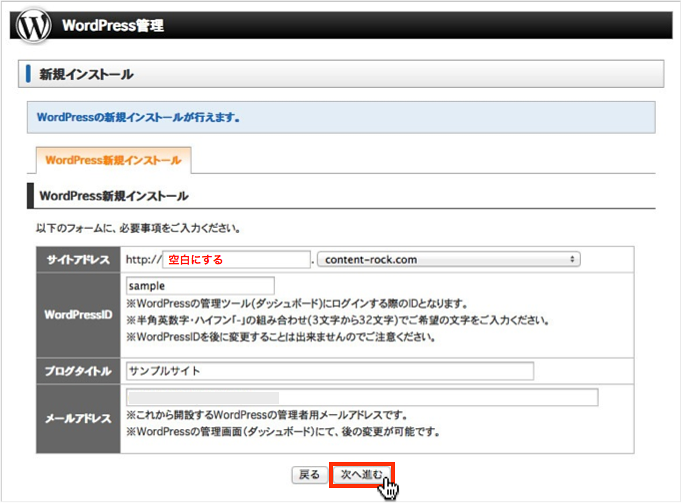The width and height of the screenshot is (681, 503).
Task: Click the note about ダッシュボード login ID
Action: click(x=297, y=303)
